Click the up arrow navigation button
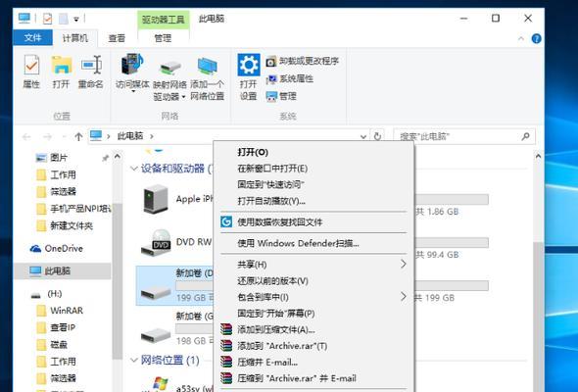 click(x=78, y=137)
